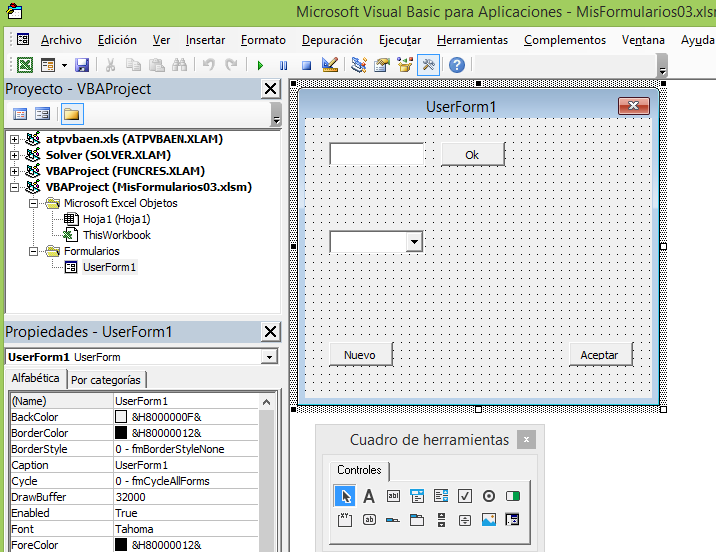
Task: Click the Ok button on UserForm1
Action: click(473, 154)
